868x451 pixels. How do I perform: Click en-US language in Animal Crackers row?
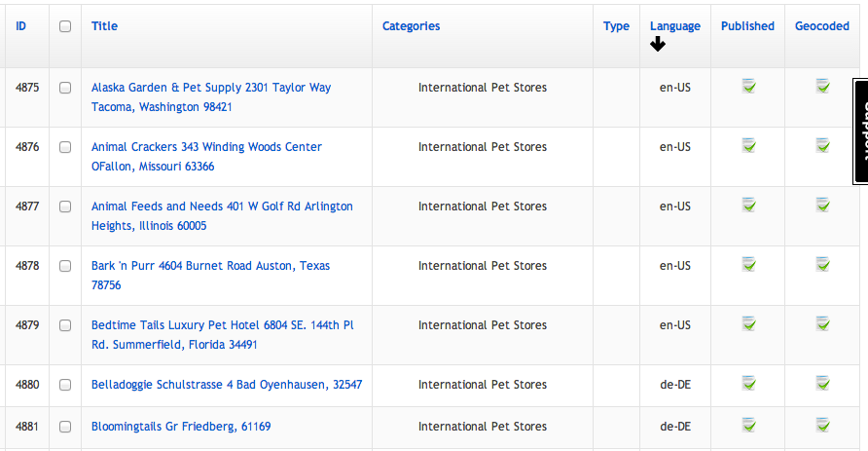point(674,147)
